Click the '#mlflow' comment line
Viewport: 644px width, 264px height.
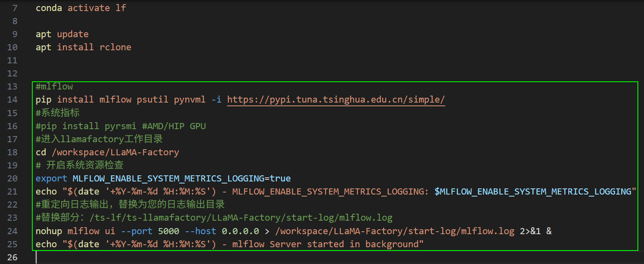click(x=54, y=87)
